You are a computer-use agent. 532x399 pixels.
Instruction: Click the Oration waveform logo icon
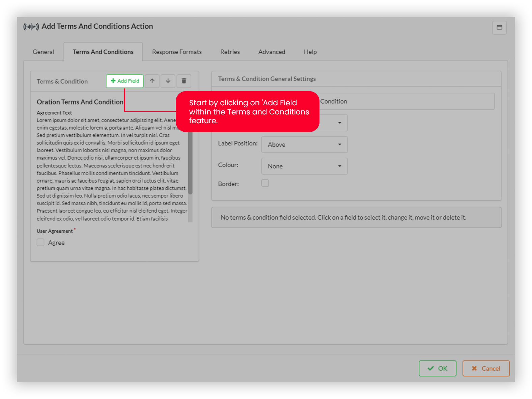[31, 27]
